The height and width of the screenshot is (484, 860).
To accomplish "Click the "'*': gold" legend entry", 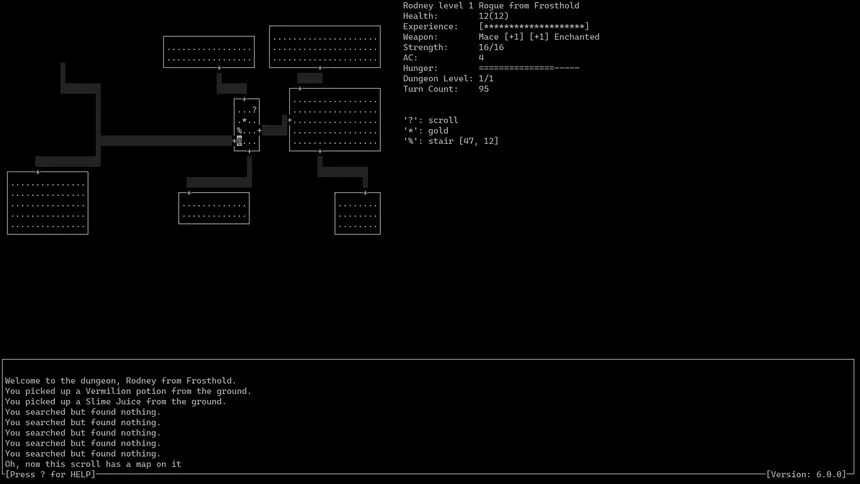I will [426, 131].
